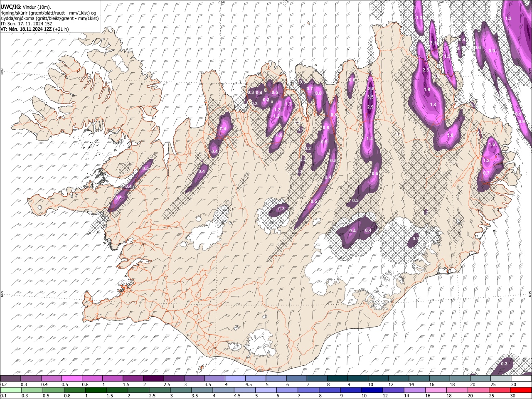532x399 pixels.
Task: Click the "(+21 h)" forecast offset text
Action: 61,29
